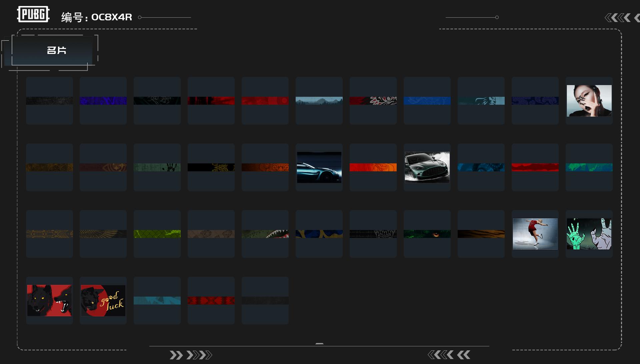Choose the black card with gold wing pattern
The image size is (640, 364).
click(x=103, y=234)
